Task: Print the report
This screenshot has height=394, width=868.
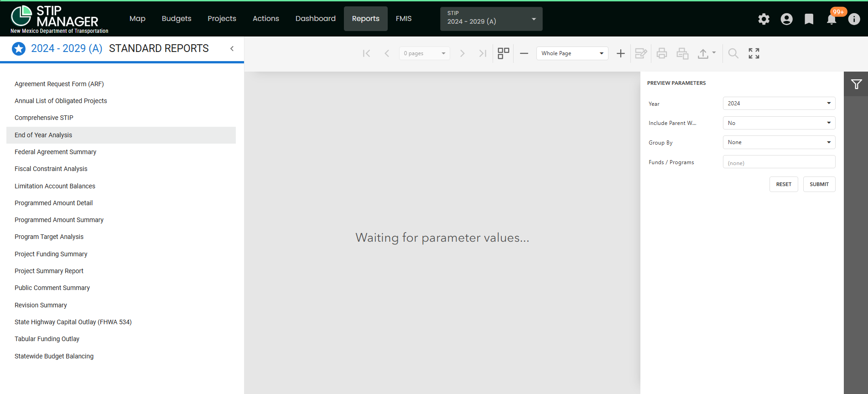Action: [x=662, y=53]
